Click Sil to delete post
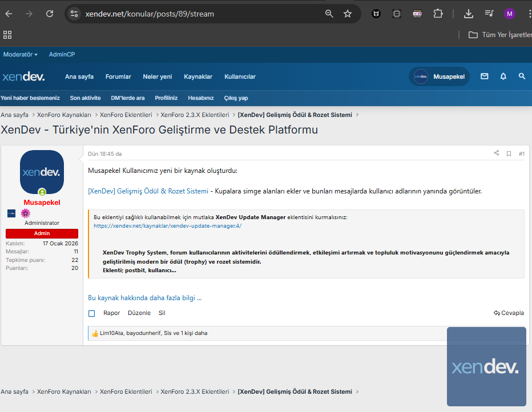 click(x=162, y=313)
